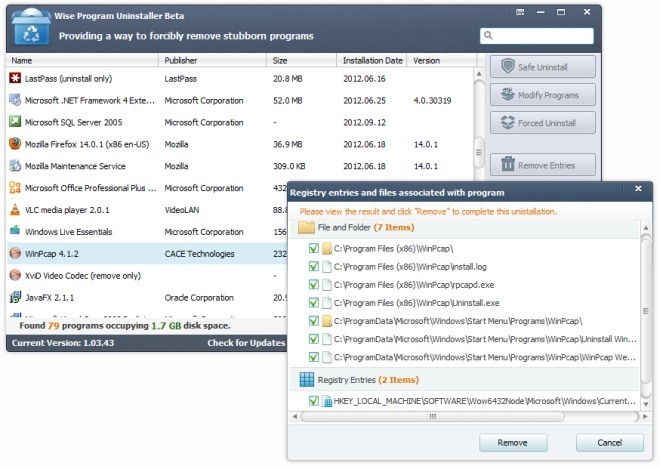Open the main window menu icon in title bar
This screenshot has height=469, width=660.
point(520,12)
